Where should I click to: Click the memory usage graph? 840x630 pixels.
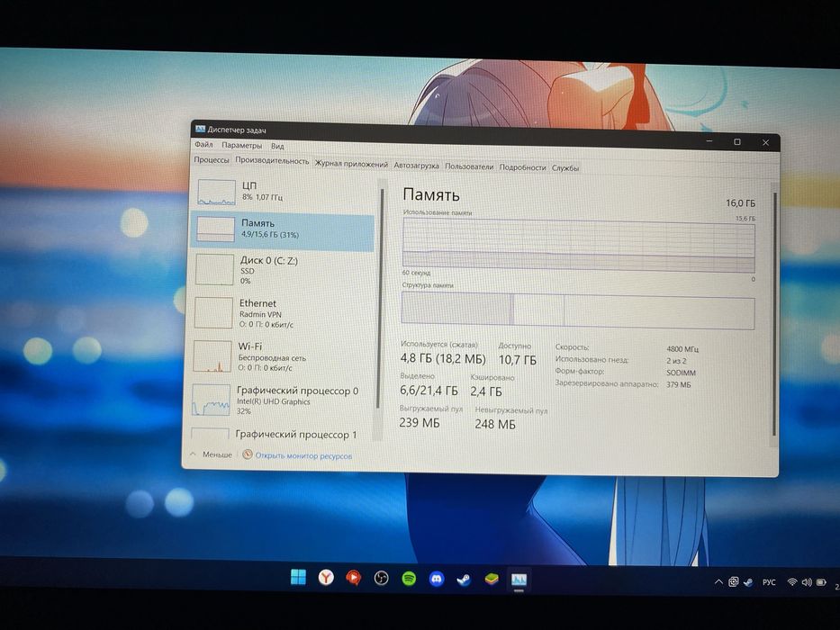[579, 246]
